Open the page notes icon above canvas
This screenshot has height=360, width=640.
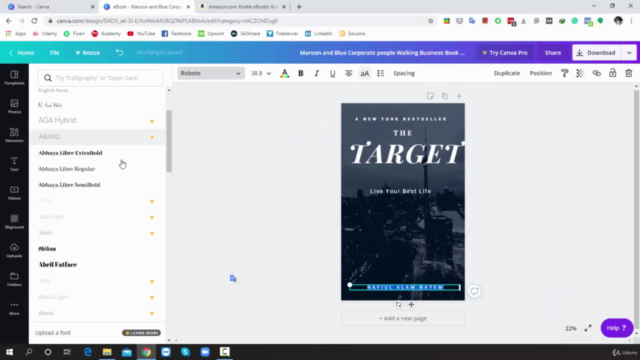click(x=430, y=96)
